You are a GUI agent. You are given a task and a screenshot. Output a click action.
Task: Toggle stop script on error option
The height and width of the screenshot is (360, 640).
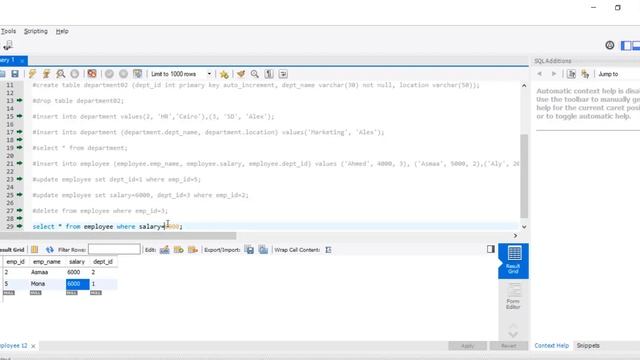(x=92, y=74)
